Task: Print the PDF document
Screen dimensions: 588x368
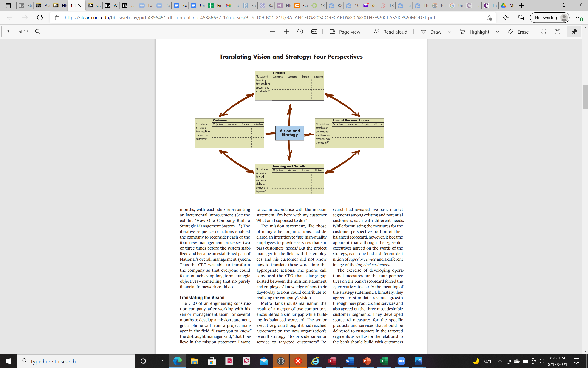Action: click(x=543, y=32)
